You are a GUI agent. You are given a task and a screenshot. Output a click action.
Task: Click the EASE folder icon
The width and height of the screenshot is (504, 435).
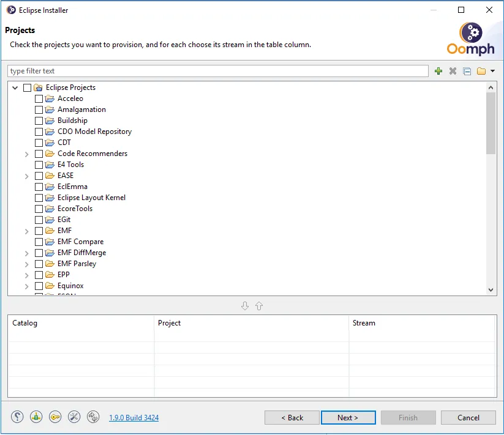click(x=50, y=176)
